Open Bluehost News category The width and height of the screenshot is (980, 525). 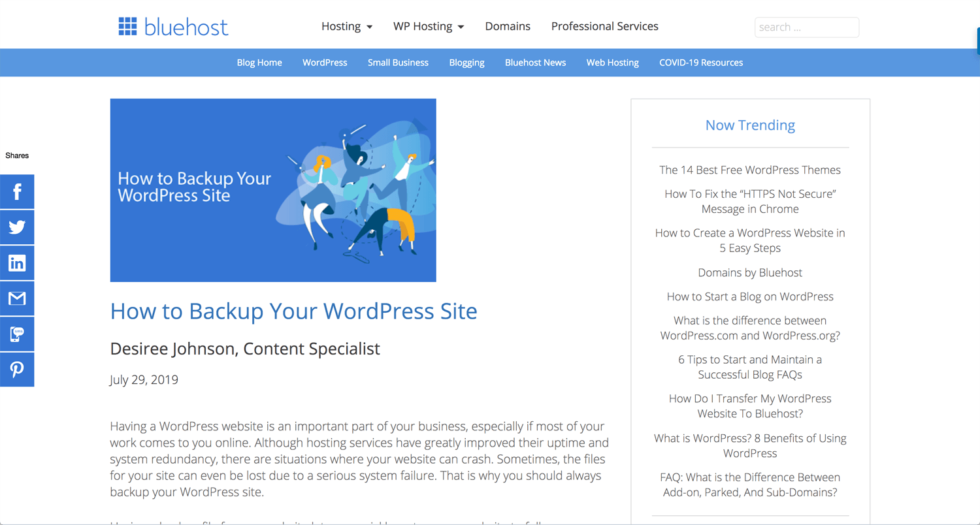pos(535,63)
